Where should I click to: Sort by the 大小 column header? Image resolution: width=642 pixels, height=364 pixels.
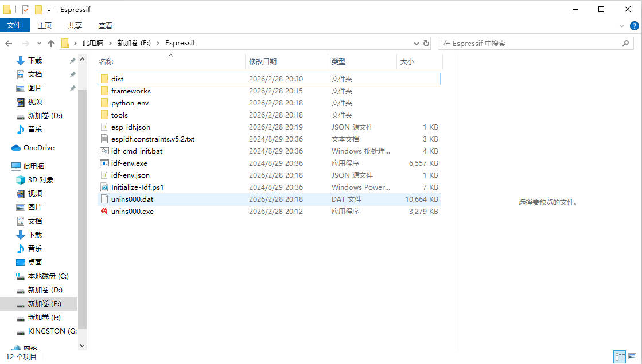click(x=407, y=62)
